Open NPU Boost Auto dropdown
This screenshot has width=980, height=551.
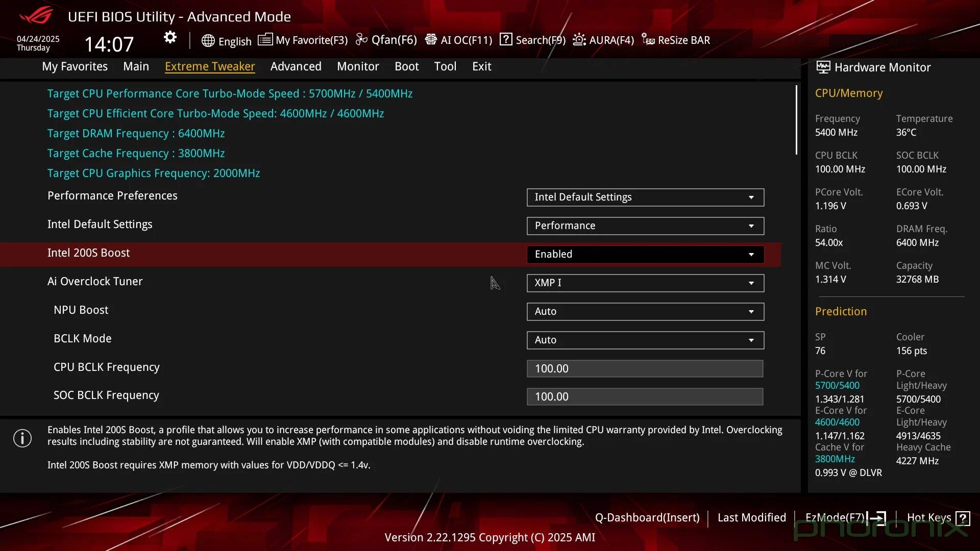coord(645,311)
